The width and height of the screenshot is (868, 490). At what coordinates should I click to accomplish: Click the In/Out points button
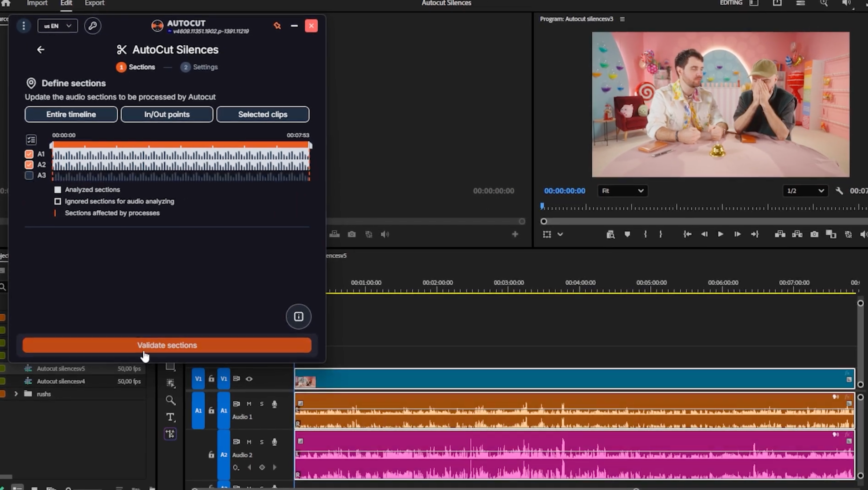pyautogui.click(x=167, y=114)
